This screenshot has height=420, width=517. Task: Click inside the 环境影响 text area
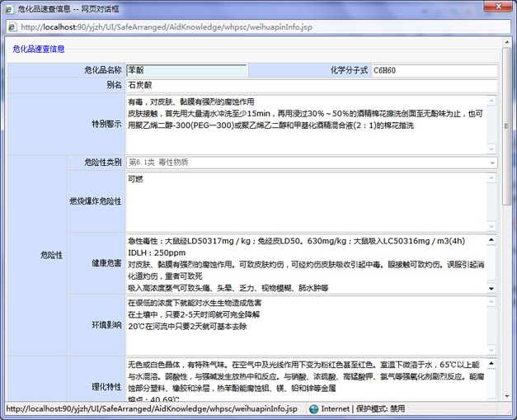click(x=305, y=324)
